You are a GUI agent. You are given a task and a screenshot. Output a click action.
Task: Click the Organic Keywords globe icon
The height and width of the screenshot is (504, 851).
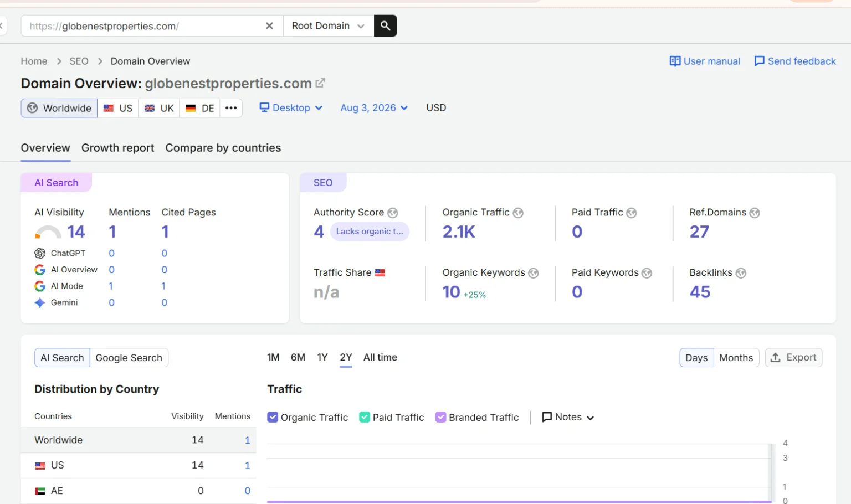[x=534, y=273]
